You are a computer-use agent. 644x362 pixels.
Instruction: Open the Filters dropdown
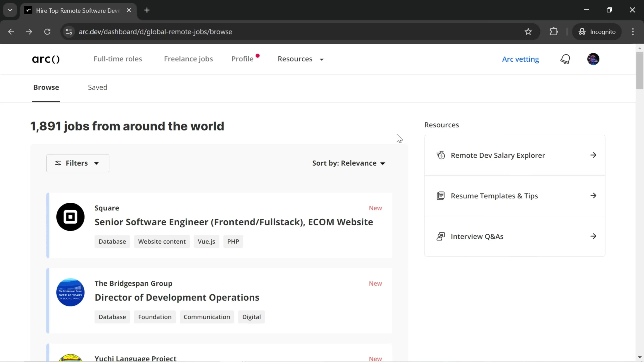pyautogui.click(x=78, y=163)
